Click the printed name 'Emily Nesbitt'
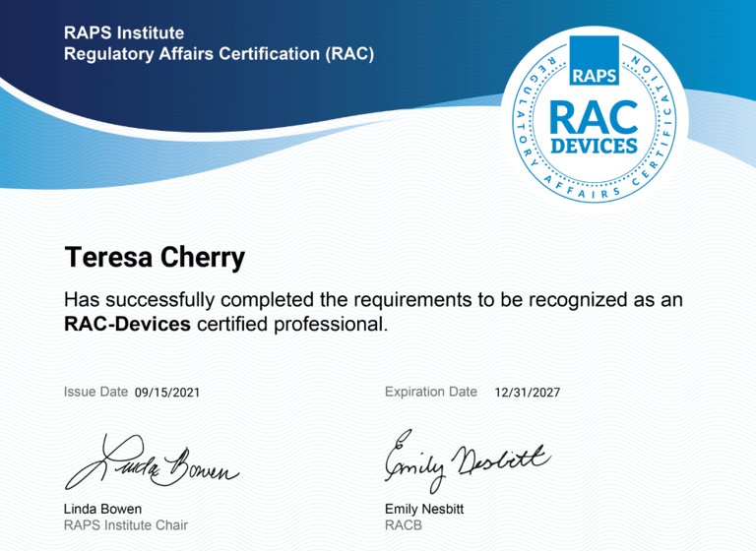Screen dimensions: 756x551 424,509
